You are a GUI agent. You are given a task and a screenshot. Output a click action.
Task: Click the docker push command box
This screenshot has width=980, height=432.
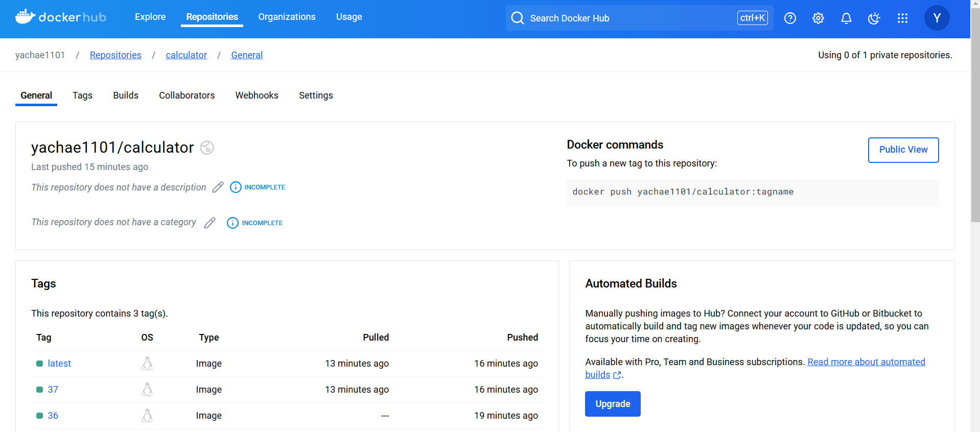click(x=753, y=193)
